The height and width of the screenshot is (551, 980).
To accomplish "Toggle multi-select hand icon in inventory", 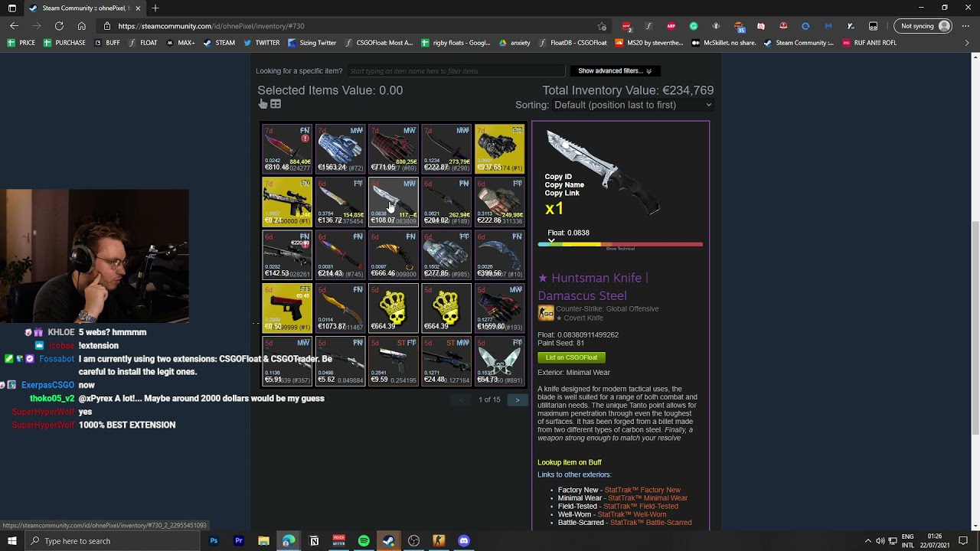I will (263, 104).
